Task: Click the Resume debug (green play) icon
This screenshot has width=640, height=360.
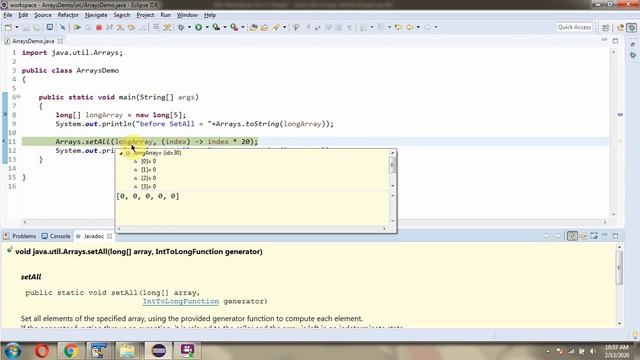Action: pyautogui.click(x=77, y=27)
